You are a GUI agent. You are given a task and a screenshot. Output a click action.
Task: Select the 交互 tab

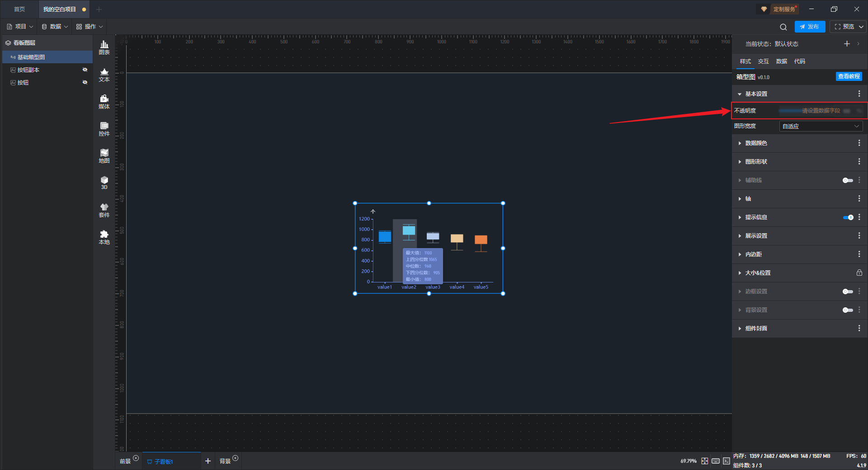[764, 61]
